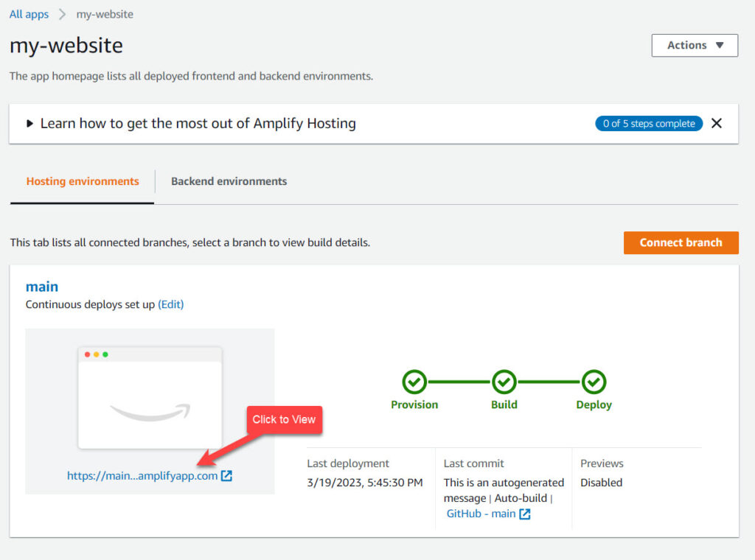This screenshot has width=755, height=560.
Task: Select the Last deployment heading
Action: (348, 463)
